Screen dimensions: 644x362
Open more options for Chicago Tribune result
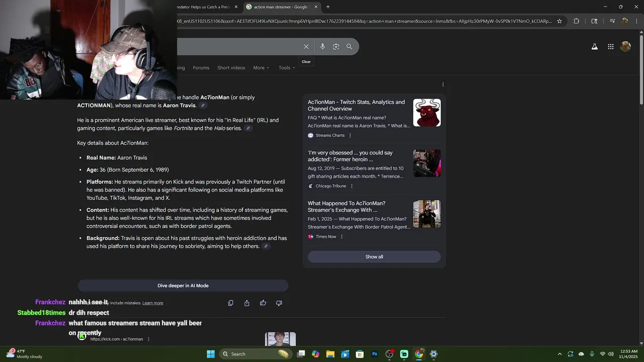352,186
